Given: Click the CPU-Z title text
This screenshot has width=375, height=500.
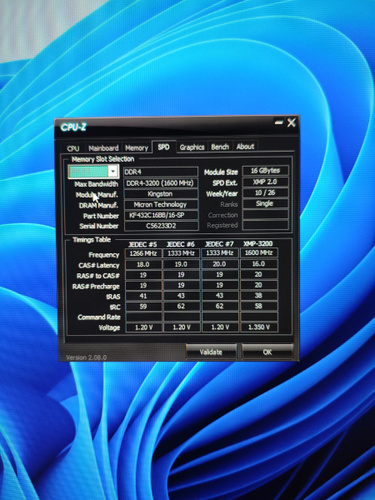Looking at the screenshot, I should click(73, 127).
